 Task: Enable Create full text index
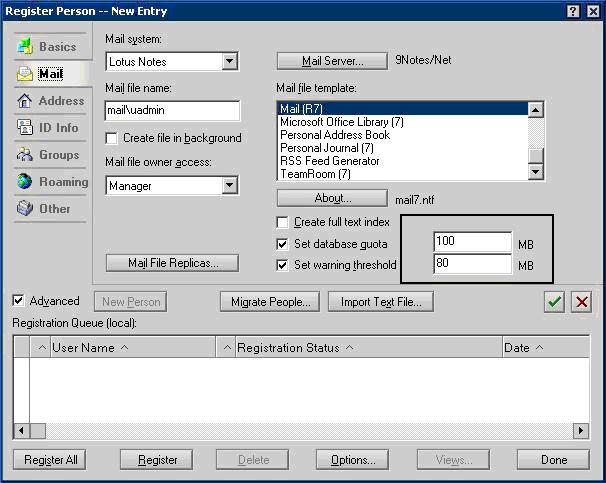click(283, 223)
